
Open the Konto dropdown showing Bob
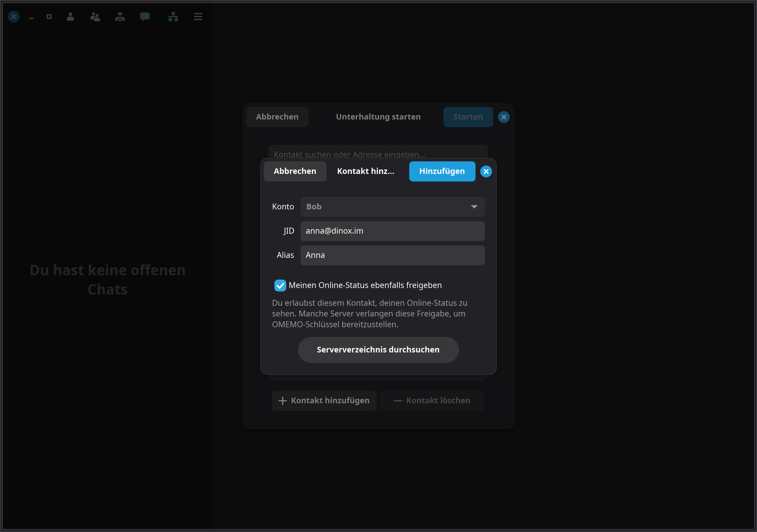[392, 207]
